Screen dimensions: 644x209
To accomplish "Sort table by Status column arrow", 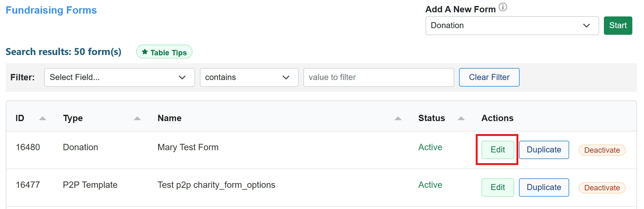I will click(x=461, y=119).
